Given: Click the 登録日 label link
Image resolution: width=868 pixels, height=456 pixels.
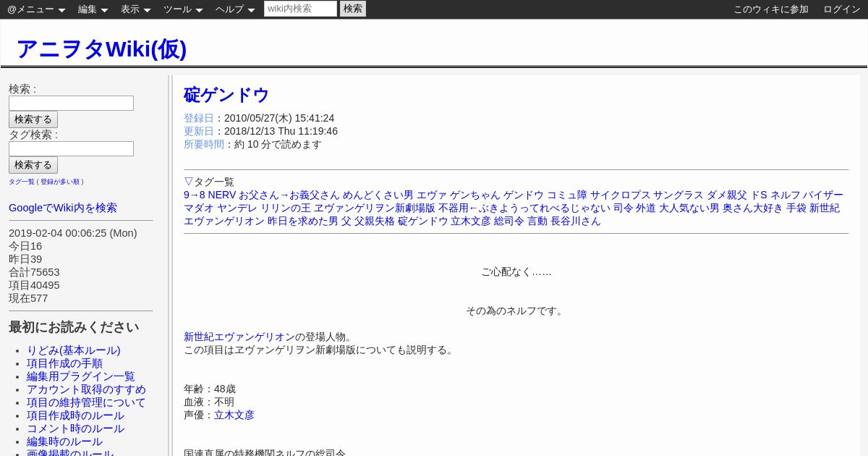Looking at the screenshot, I should 199,118.
